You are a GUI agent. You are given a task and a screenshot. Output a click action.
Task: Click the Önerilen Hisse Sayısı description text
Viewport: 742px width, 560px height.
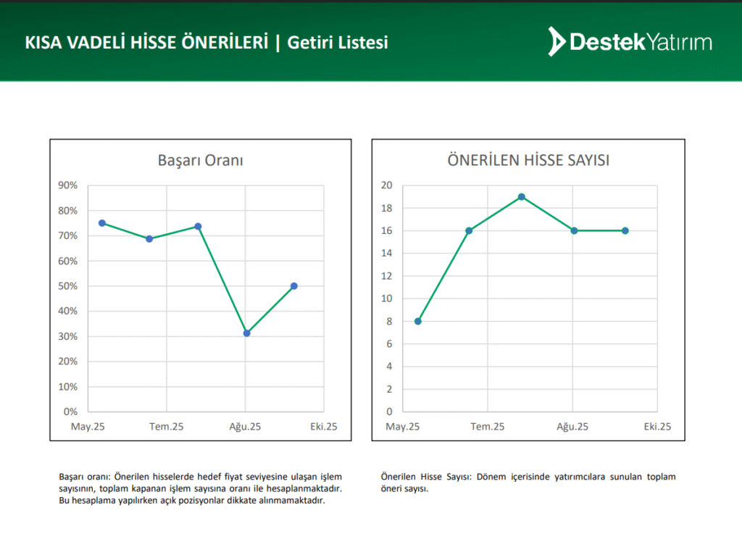[528, 482]
